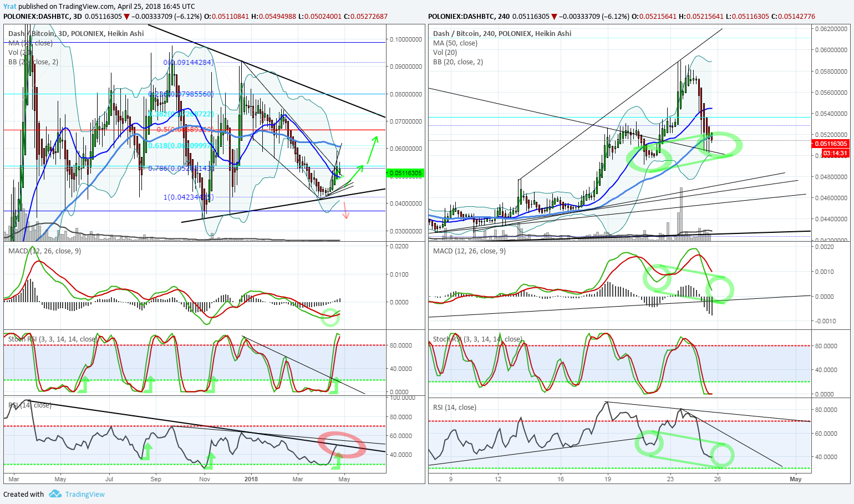Screen dimensions: 854x504
Task: Click the 3D chart title 'Dash / Bitcoin, 3D, POLONIEX, Heikin Ashi'
Action: pyautogui.click(x=76, y=33)
